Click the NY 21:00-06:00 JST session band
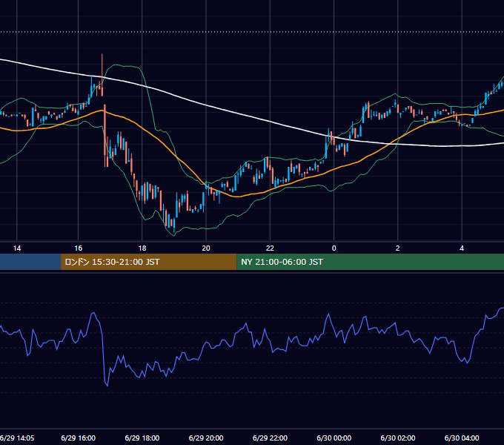 click(x=371, y=262)
